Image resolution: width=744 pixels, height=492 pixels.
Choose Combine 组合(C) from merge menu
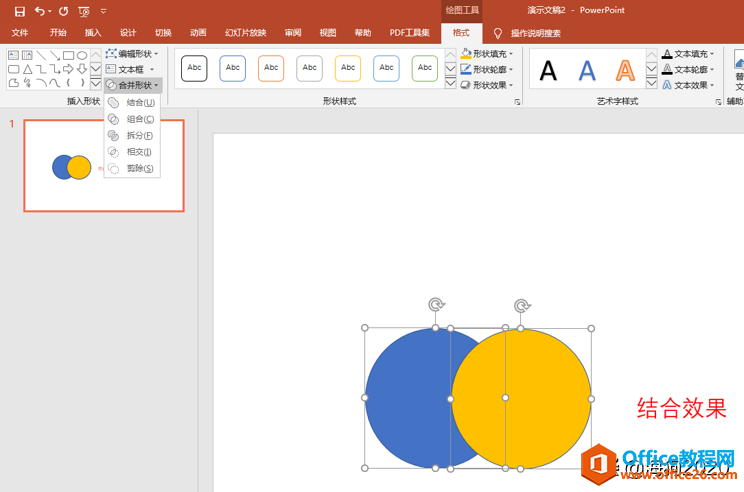[x=132, y=119]
